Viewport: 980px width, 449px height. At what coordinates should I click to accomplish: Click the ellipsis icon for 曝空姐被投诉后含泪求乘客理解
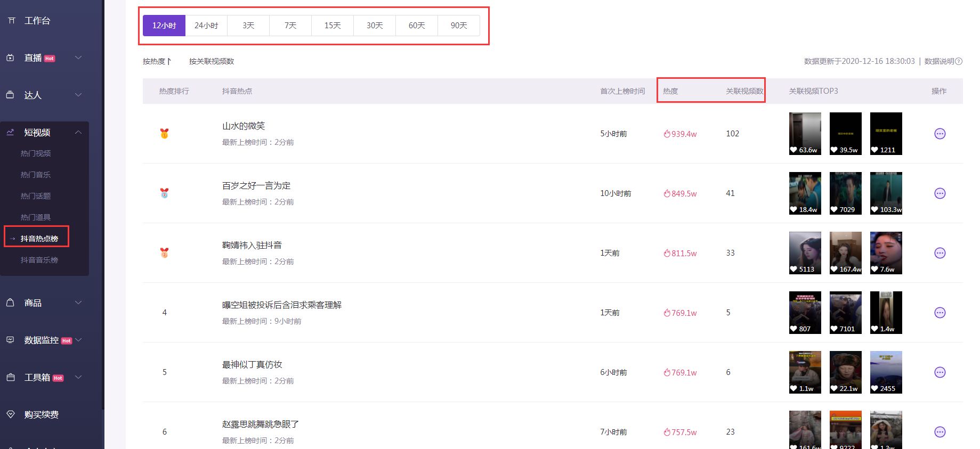939,313
